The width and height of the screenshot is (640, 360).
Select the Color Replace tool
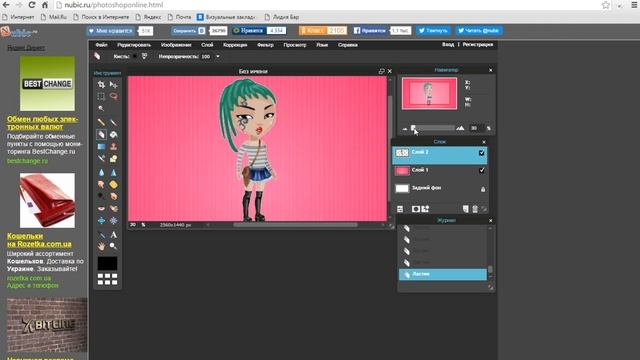[101, 158]
